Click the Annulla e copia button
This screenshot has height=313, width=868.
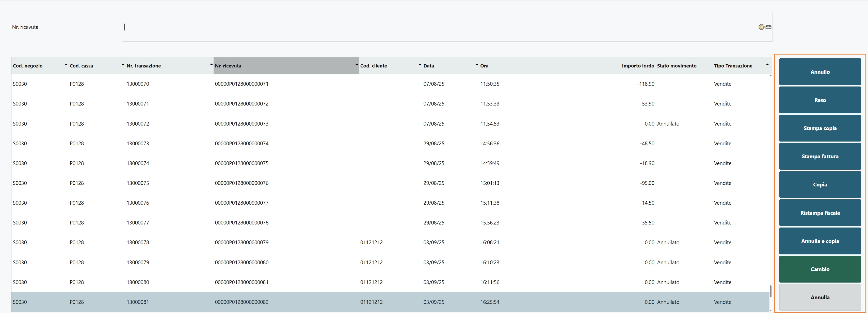click(820, 241)
